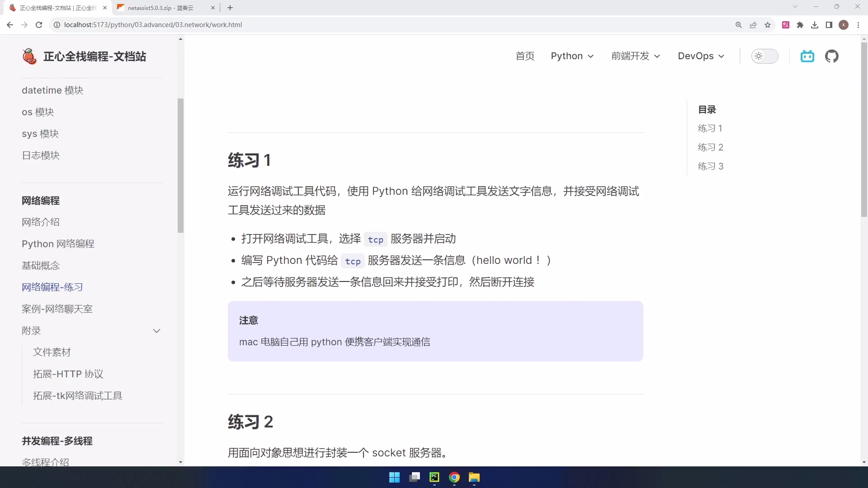Expand the DevOps nav dropdown
Image resolution: width=868 pixels, height=488 pixels.
point(701,56)
